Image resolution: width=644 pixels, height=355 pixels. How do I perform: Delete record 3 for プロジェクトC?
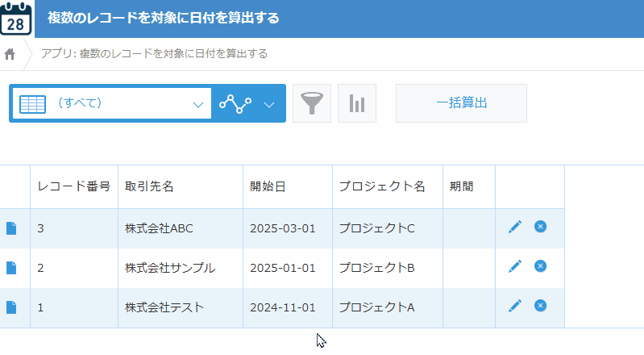(x=540, y=227)
